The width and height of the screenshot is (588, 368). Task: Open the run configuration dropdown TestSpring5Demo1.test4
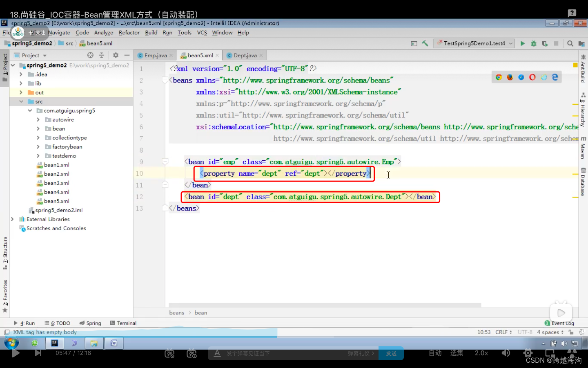click(474, 43)
